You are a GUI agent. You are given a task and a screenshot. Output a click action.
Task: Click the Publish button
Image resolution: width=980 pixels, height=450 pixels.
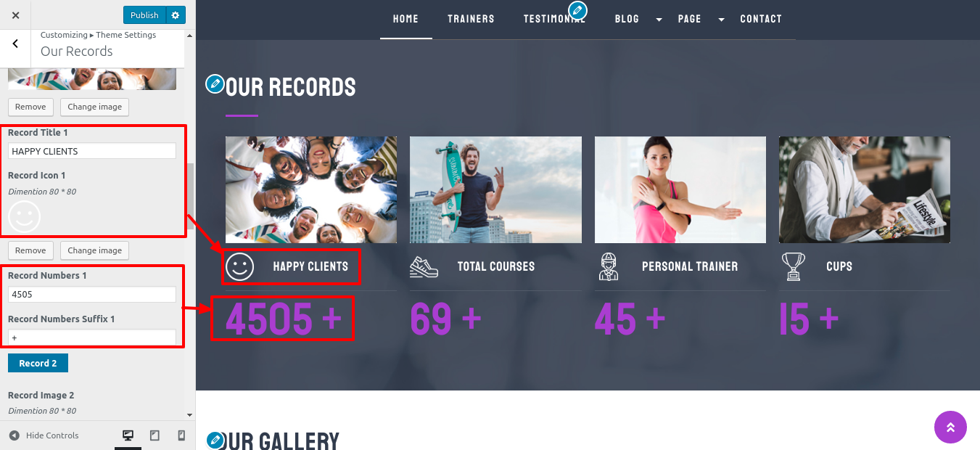click(144, 15)
